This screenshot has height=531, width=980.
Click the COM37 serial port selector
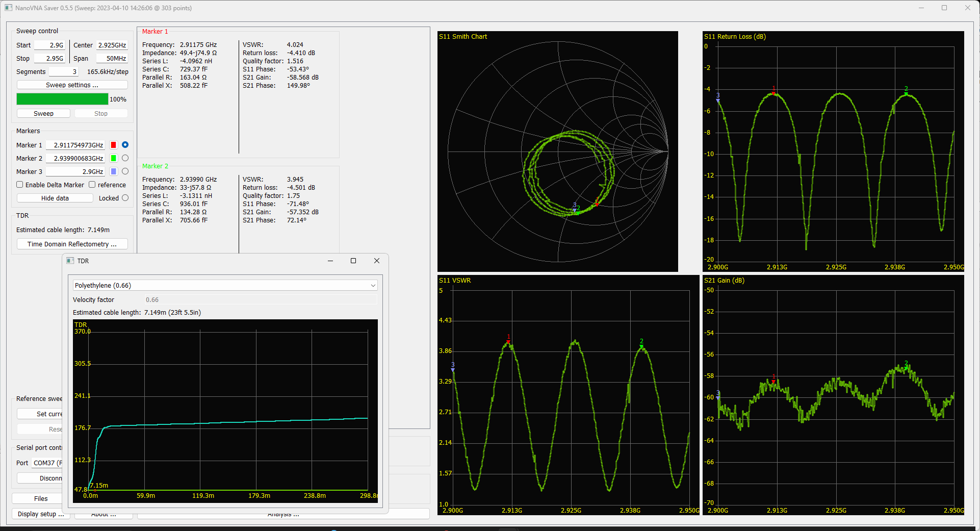click(x=47, y=463)
